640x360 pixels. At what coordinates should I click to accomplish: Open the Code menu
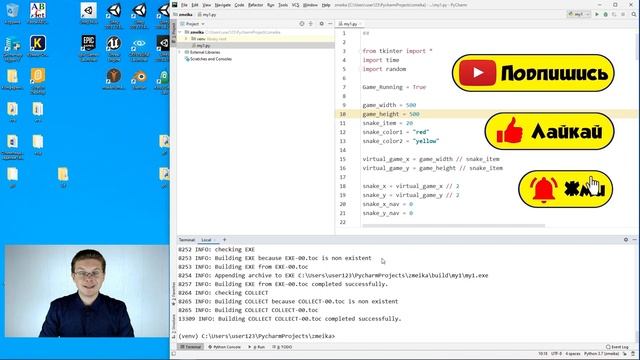tap(239, 5)
